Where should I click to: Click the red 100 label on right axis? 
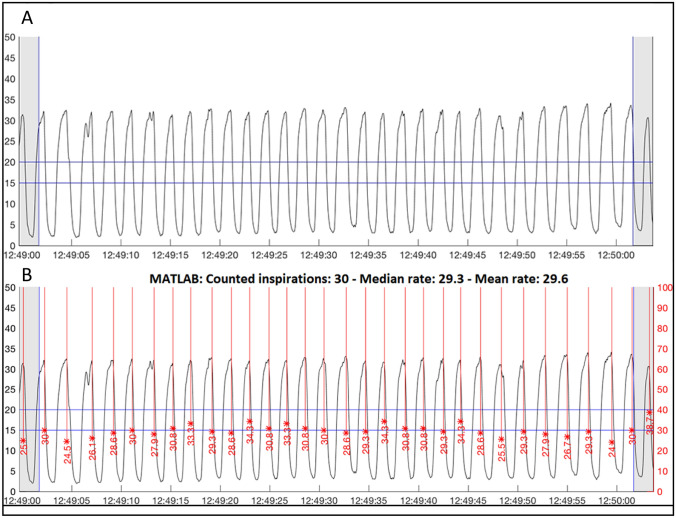(665, 288)
